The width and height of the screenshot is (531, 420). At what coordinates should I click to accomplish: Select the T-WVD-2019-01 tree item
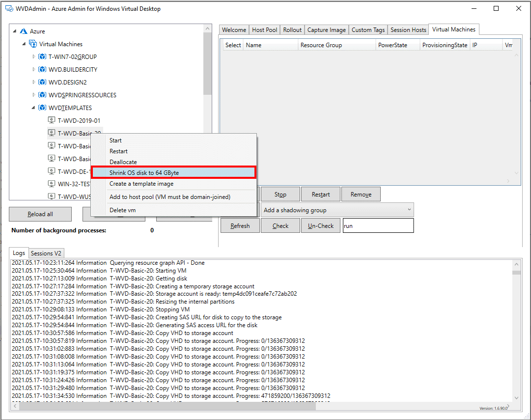click(79, 120)
